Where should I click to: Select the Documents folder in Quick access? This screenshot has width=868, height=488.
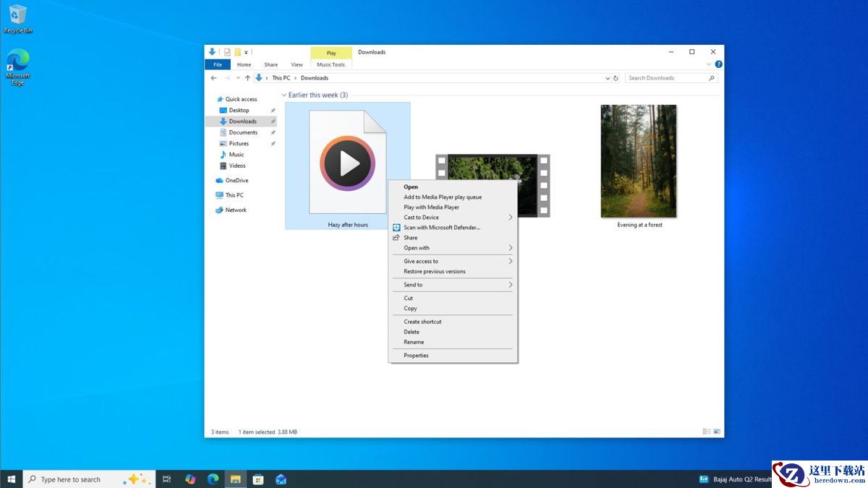point(243,132)
